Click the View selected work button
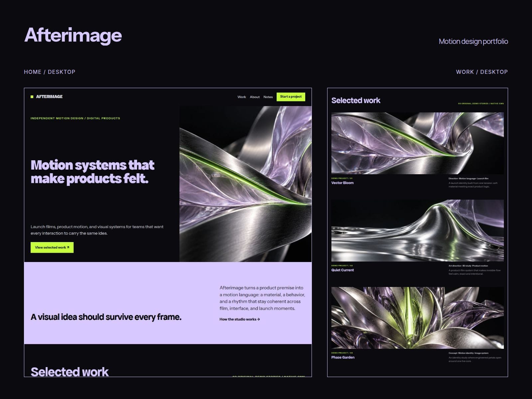Screen dimensions: 532x399 pyautogui.click(x=52, y=247)
